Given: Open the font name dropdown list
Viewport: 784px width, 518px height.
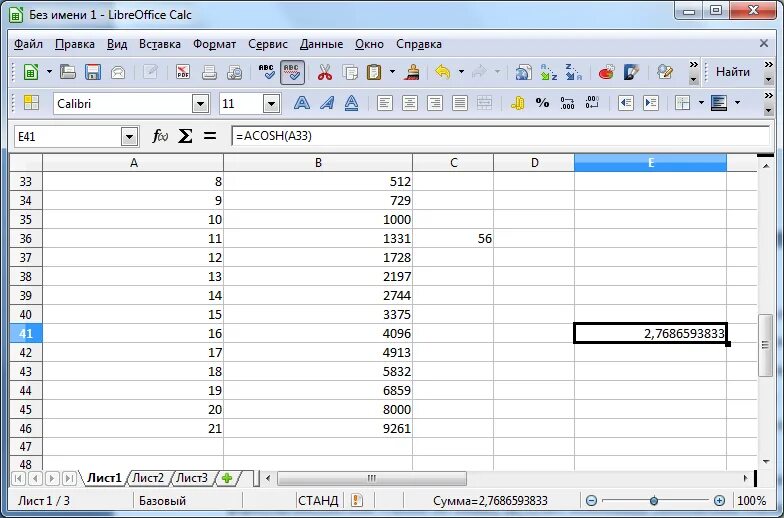Looking at the screenshot, I should tap(200, 104).
